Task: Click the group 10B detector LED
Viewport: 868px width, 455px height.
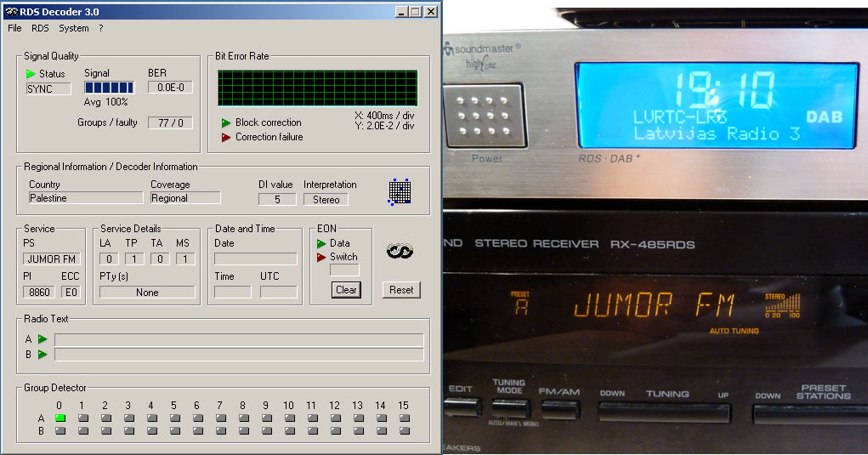Action: (x=290, y=430)
